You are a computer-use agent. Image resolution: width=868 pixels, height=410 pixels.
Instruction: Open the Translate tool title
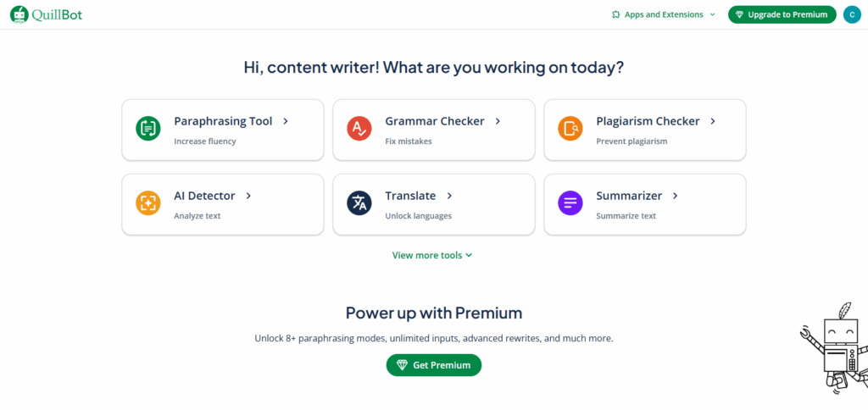coord(410,196)
